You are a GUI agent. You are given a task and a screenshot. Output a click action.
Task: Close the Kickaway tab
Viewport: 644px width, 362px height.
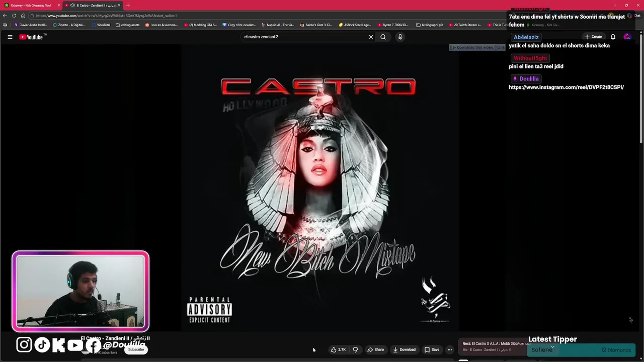point(59,5)
